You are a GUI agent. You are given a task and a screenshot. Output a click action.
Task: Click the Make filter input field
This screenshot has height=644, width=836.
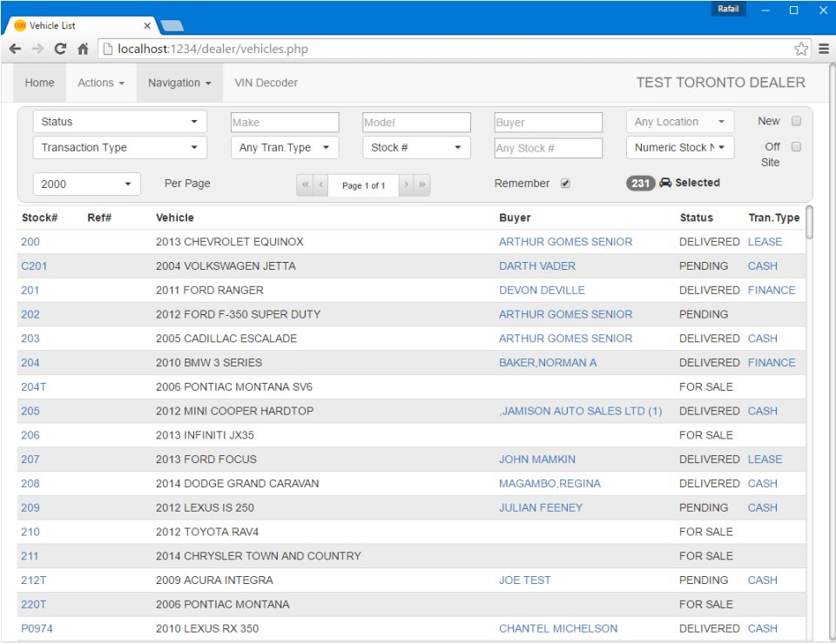pos(285,123)
